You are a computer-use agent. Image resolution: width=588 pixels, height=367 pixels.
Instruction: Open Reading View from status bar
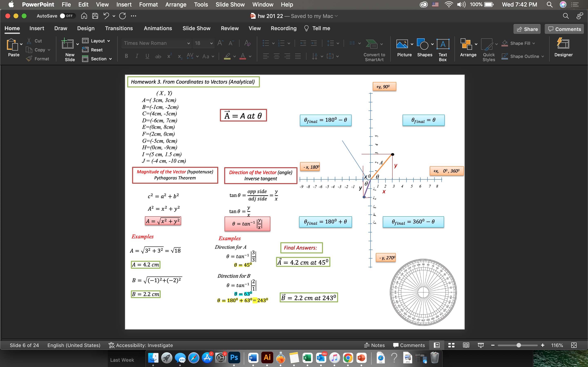coord(466,345)
